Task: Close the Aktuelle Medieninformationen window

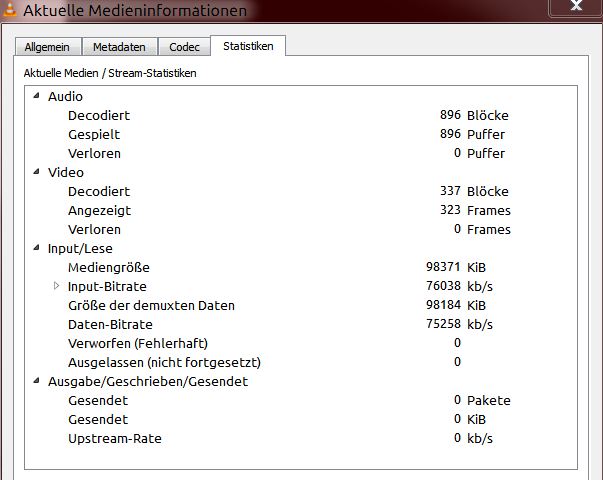Action: click(576, 6)
